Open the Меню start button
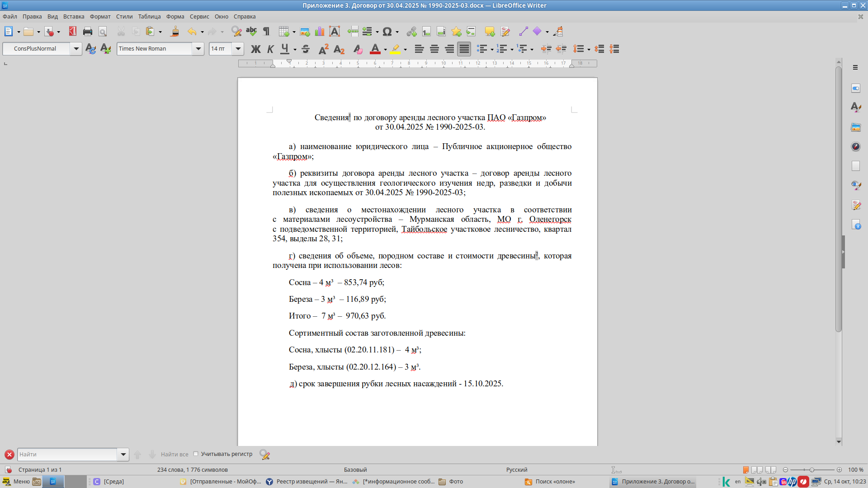 16,482
